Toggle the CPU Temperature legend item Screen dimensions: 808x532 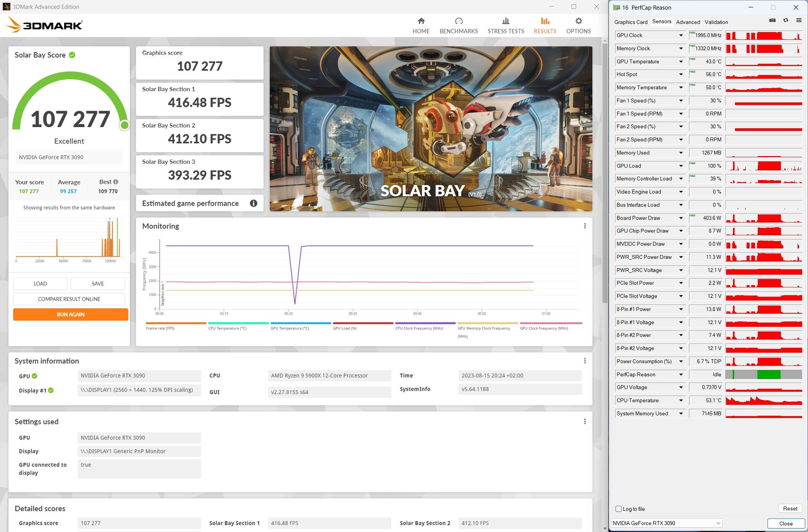pos(239,326)
